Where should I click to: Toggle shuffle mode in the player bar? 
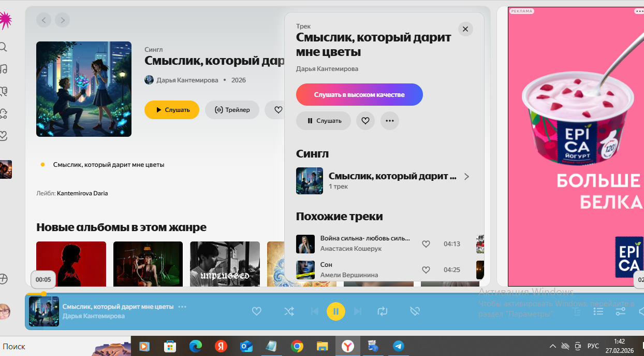[289, 311]
